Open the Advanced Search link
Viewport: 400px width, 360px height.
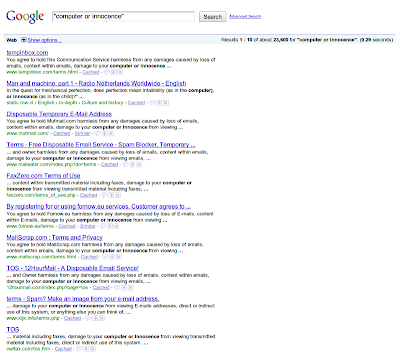[x=245, y=16]
